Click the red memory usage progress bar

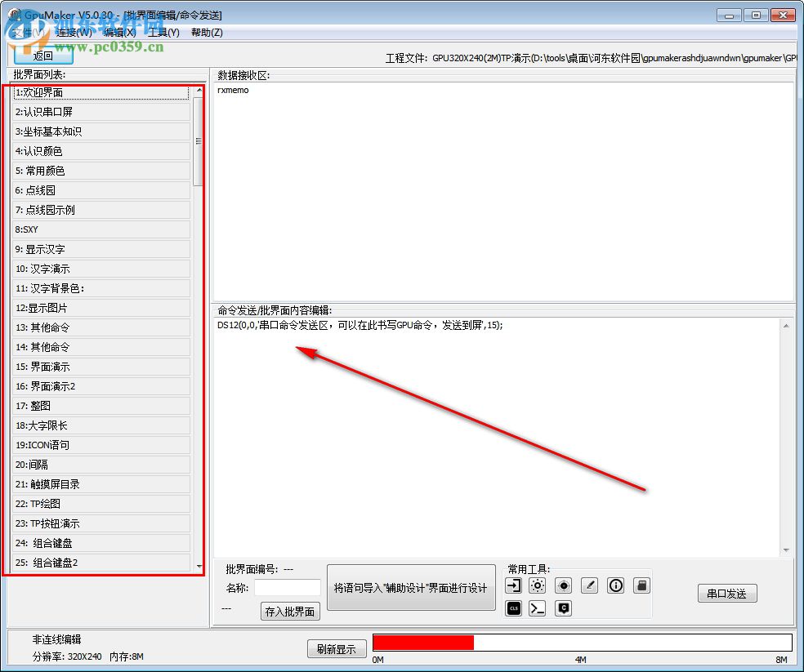[x=422, y=642]
